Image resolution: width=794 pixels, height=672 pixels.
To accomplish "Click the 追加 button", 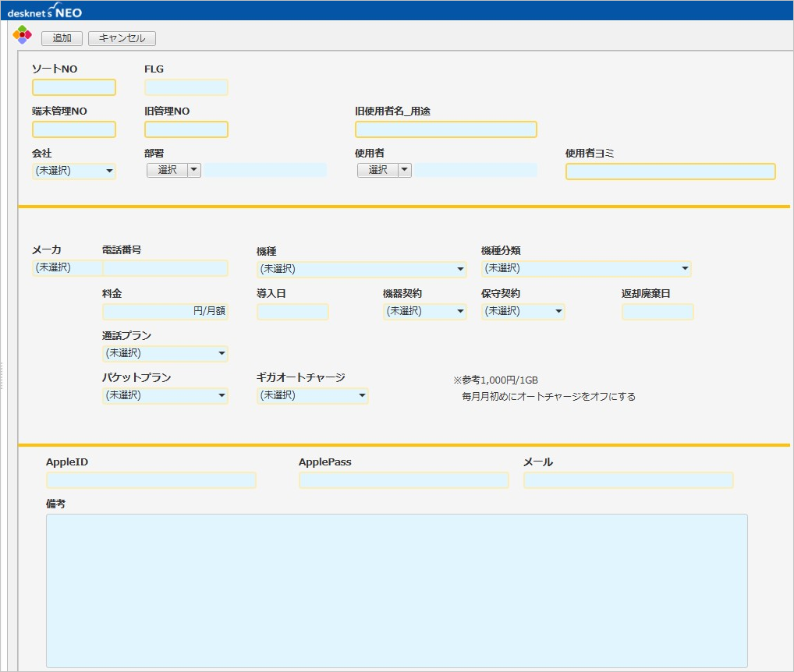I will click(x=62, y=38).
